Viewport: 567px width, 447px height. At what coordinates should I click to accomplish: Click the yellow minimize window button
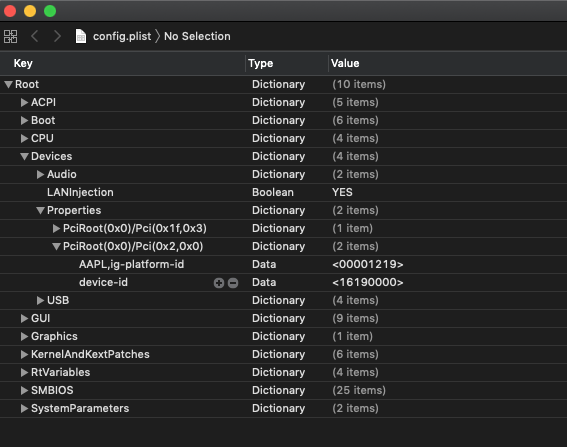(30, 11)
